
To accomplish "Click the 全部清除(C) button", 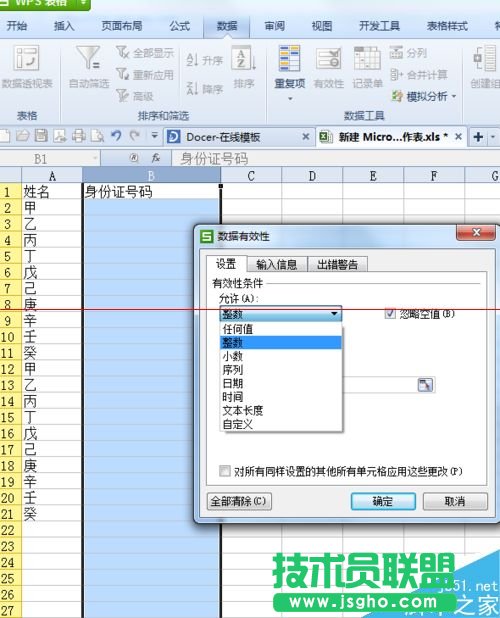I will tap(239, 501).
